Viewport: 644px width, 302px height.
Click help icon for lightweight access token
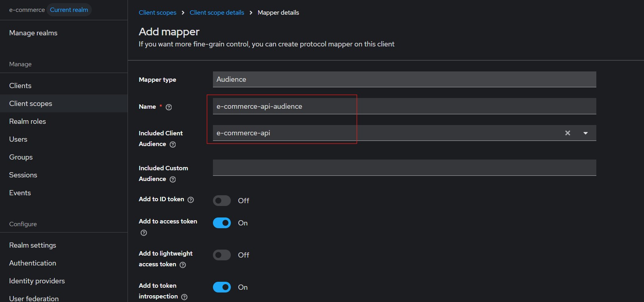[x=183, y=265]
